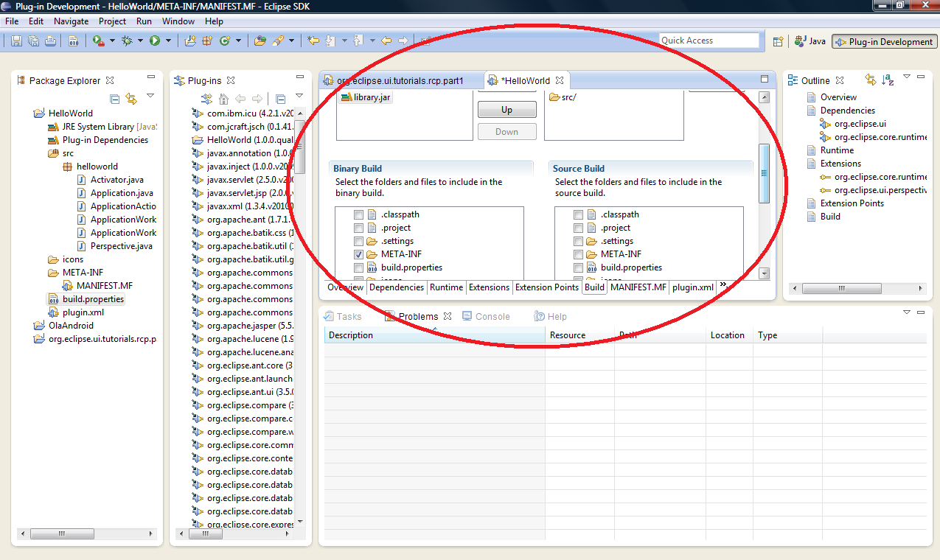Check build.properties in Binary Build
The height and width of the screenshot is (560, 940).
(x=358, y=267)
